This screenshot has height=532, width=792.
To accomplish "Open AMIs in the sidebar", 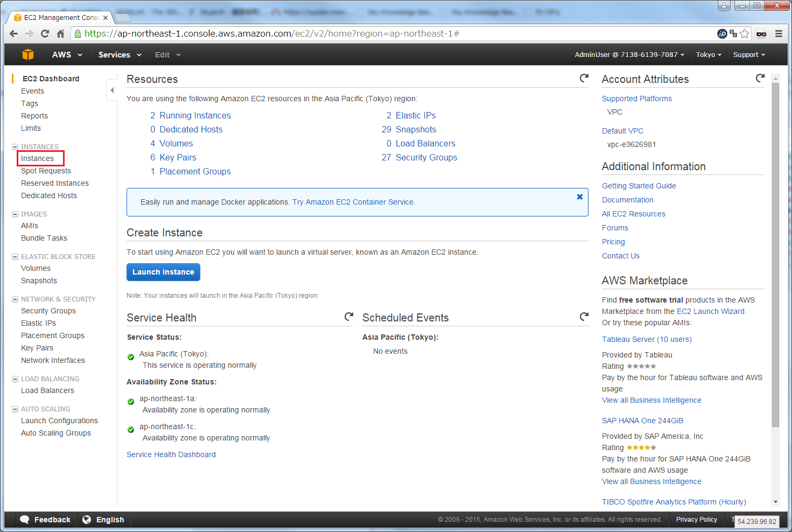I will click(30, 226).
